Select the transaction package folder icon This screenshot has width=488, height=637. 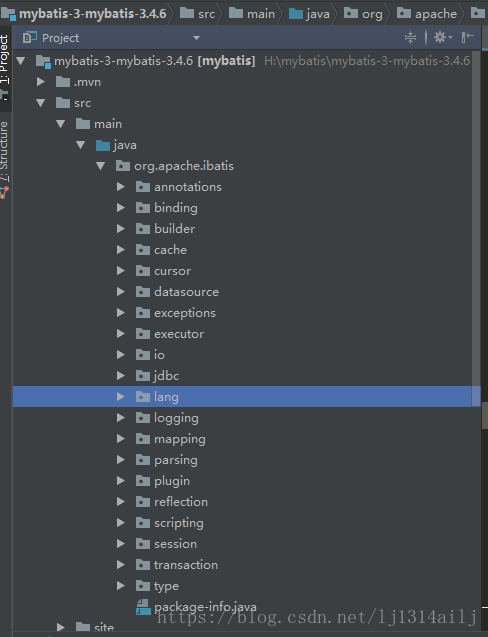coord(143,565)
